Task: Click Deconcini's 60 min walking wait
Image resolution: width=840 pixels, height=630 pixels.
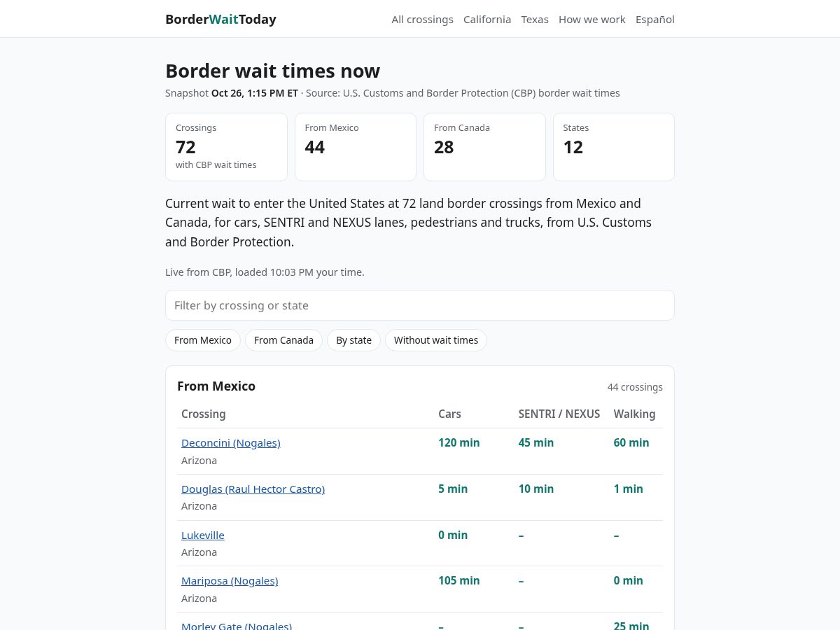Action: [631, 443]
